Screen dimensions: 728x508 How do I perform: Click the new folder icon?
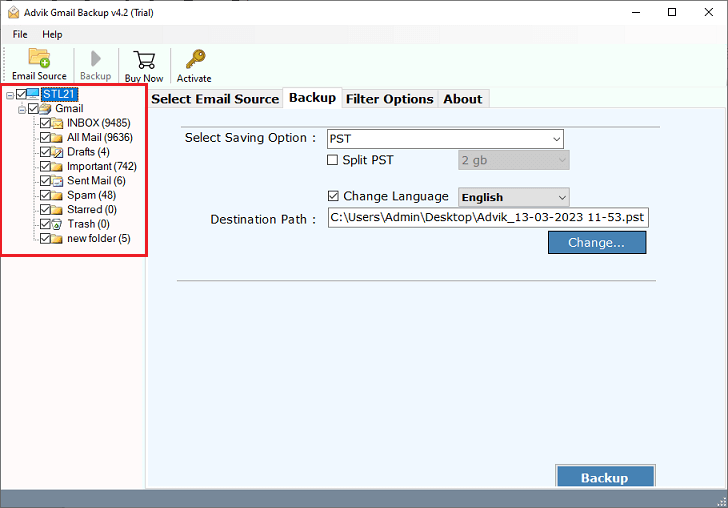[57, 239]
